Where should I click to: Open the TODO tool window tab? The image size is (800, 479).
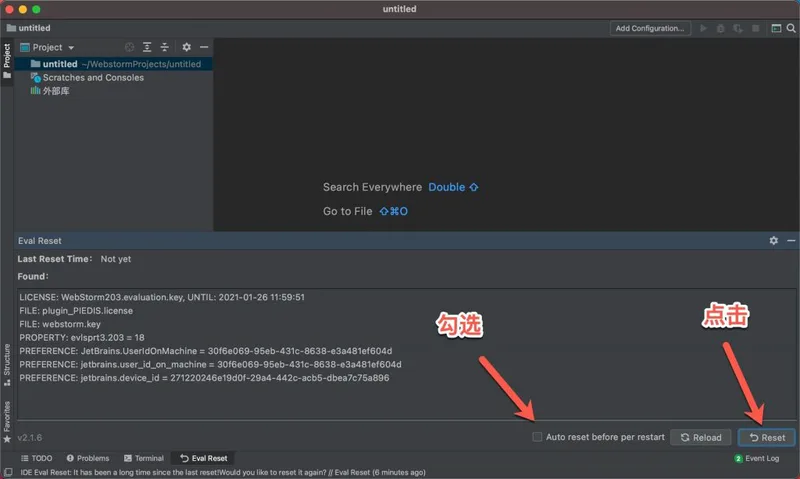[x=35, y=458]
